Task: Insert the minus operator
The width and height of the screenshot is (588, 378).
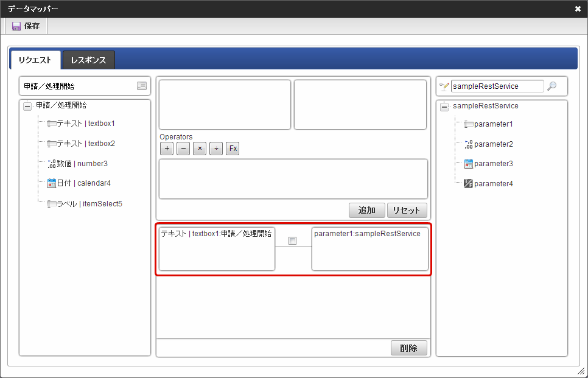Action: pos(183,149)
